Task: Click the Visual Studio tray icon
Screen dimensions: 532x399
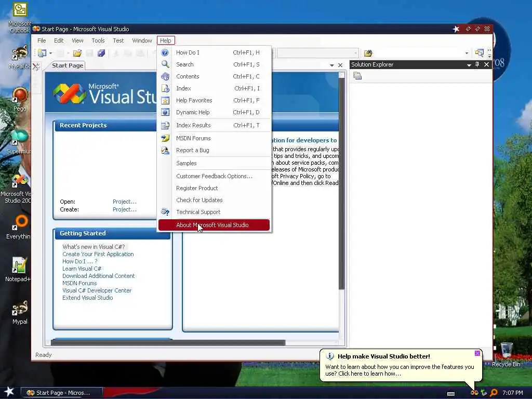Action: point(474,393)
